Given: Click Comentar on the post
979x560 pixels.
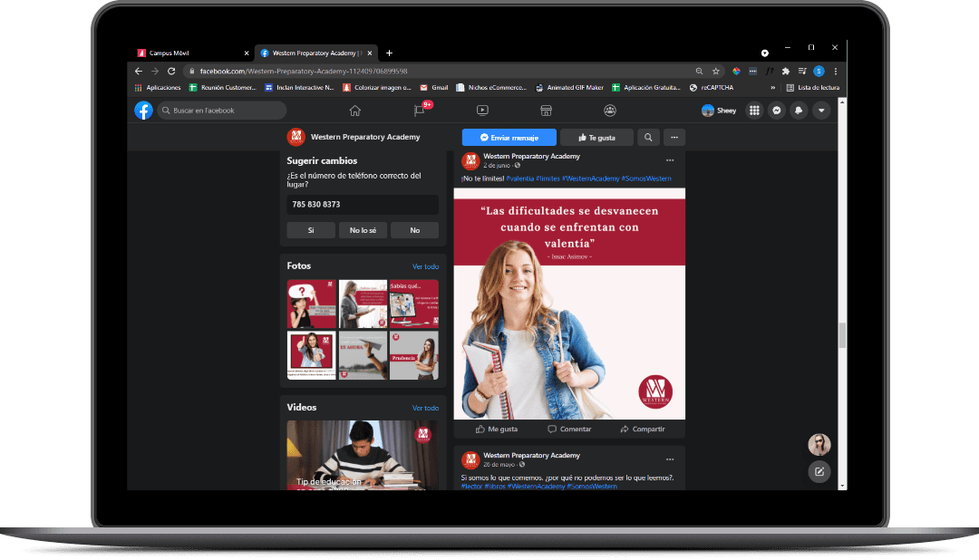Looking at the screenshot, I should point(569,429).
